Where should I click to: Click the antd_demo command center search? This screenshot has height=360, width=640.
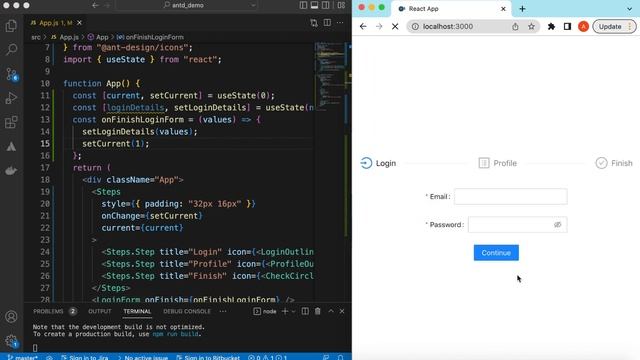188,5
